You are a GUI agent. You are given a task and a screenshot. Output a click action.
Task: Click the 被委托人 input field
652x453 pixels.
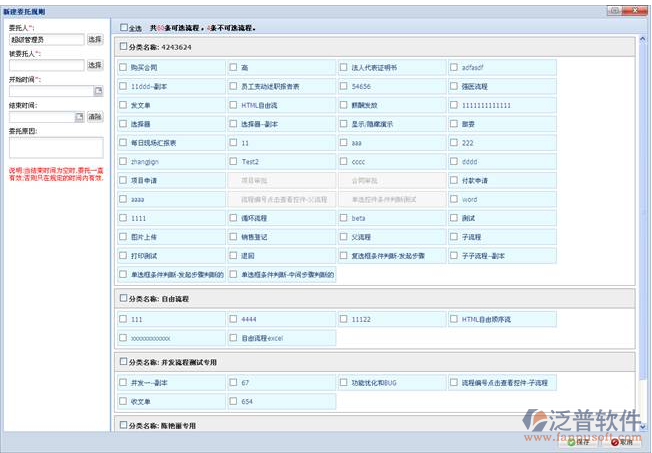click(x=45, y=65)
